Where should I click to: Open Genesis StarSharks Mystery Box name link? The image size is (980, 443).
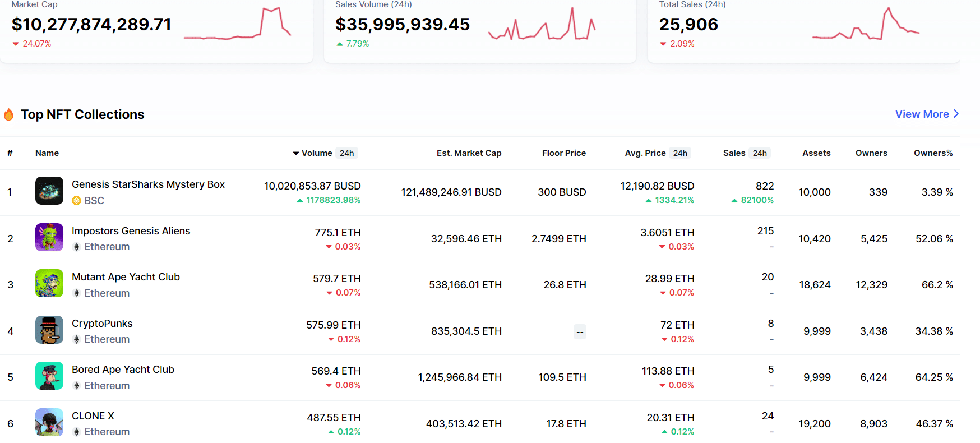148,184
